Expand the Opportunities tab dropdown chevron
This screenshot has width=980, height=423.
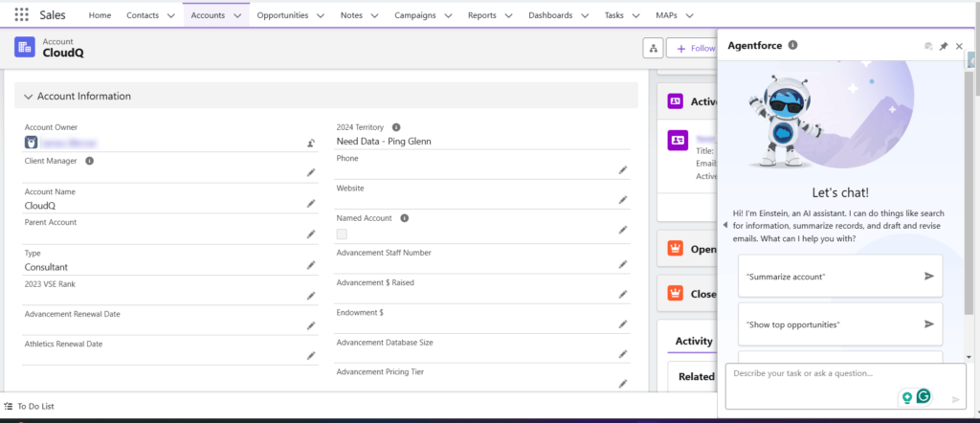tap(320, 15)
